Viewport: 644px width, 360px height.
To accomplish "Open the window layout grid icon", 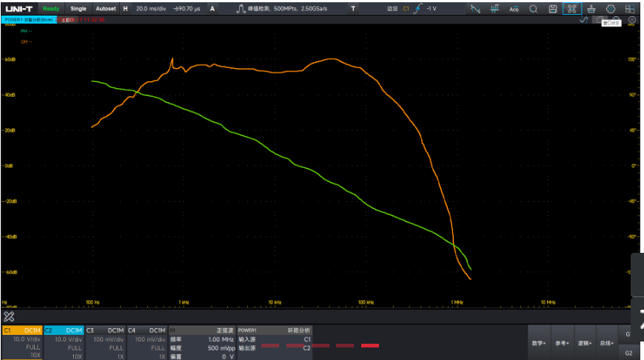I will click(x=630, y=9).
